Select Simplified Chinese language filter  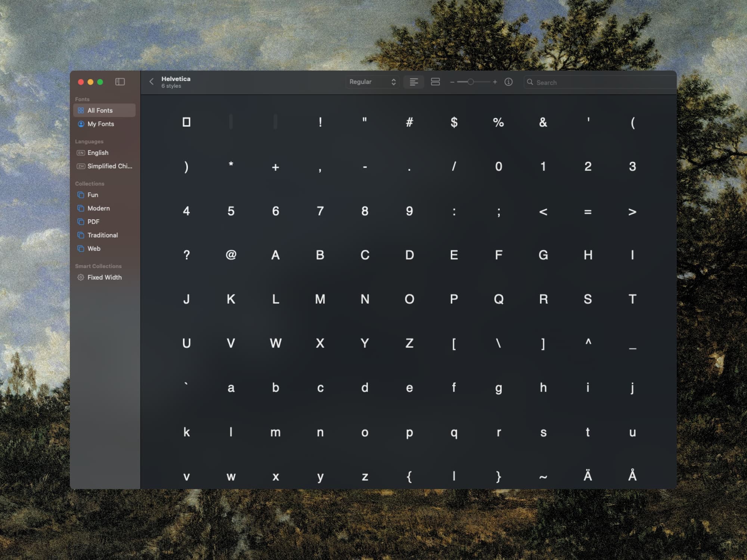109,166
